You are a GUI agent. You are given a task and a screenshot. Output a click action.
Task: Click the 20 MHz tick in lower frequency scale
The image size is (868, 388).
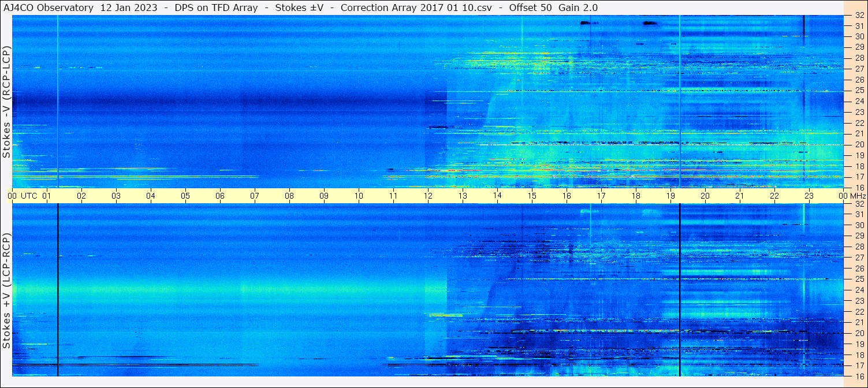click(859, 333)
